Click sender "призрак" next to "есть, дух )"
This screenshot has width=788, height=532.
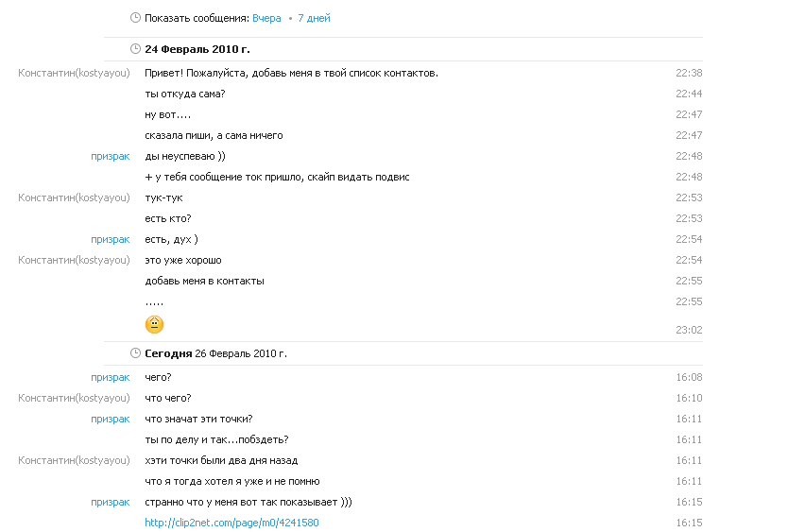coord(110,239)
